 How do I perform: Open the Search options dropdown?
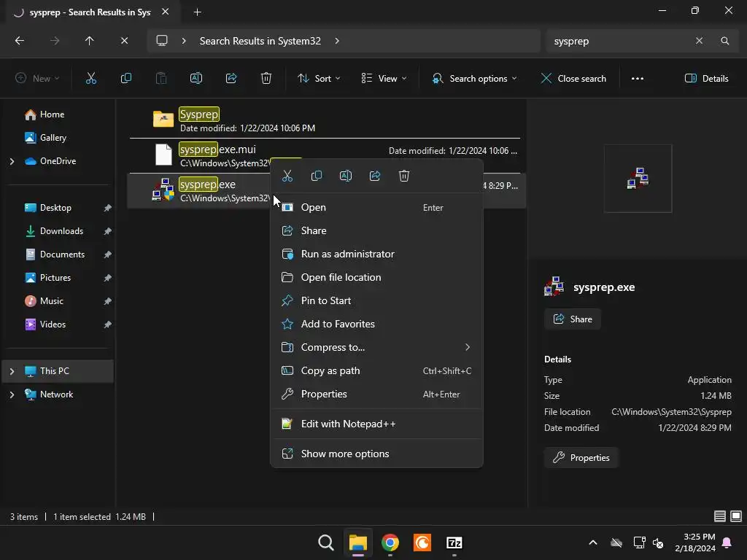click(x=474, y=79)
